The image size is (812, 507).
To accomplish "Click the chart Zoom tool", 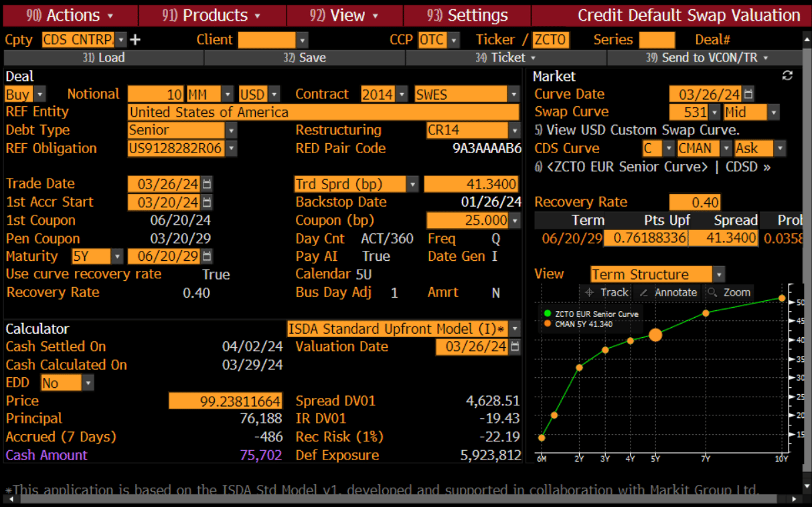I will (728, 292).
